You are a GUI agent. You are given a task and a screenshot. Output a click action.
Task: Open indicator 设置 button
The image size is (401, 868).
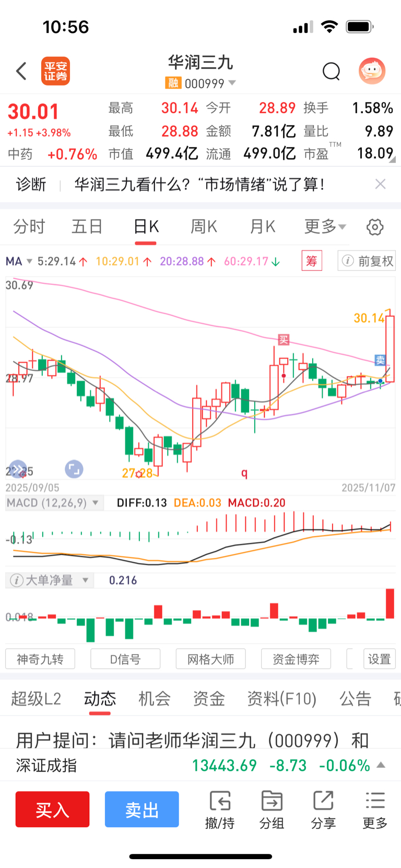[380, 659]
